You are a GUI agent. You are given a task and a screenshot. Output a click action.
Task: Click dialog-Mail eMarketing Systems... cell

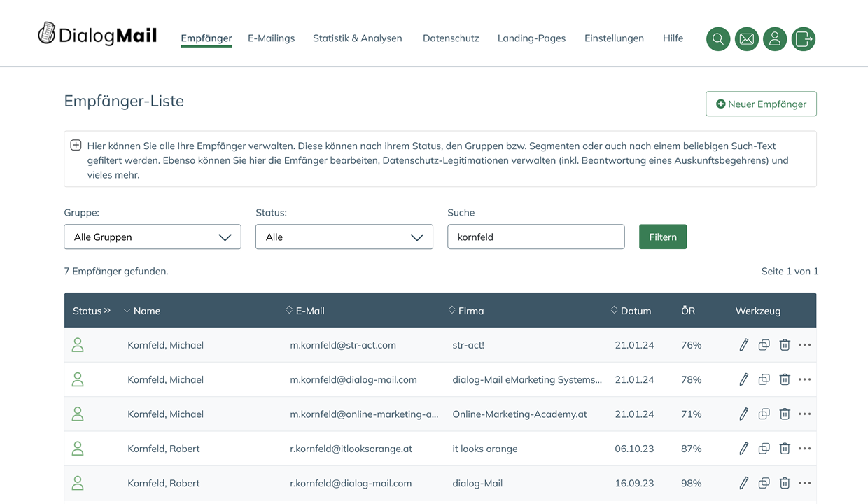click(527, 379)
